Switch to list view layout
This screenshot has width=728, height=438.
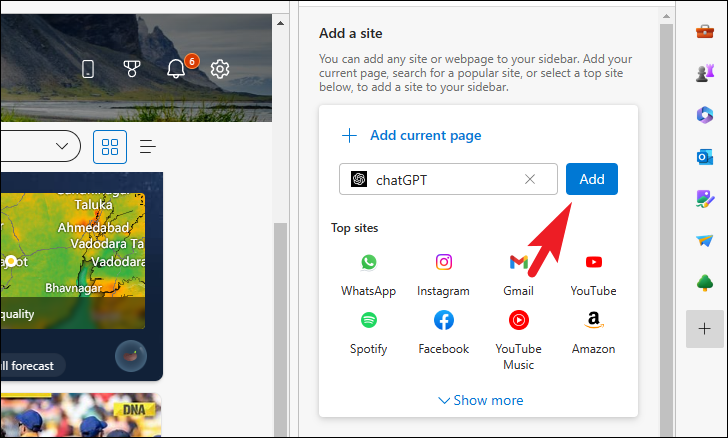tap(148, 147)
